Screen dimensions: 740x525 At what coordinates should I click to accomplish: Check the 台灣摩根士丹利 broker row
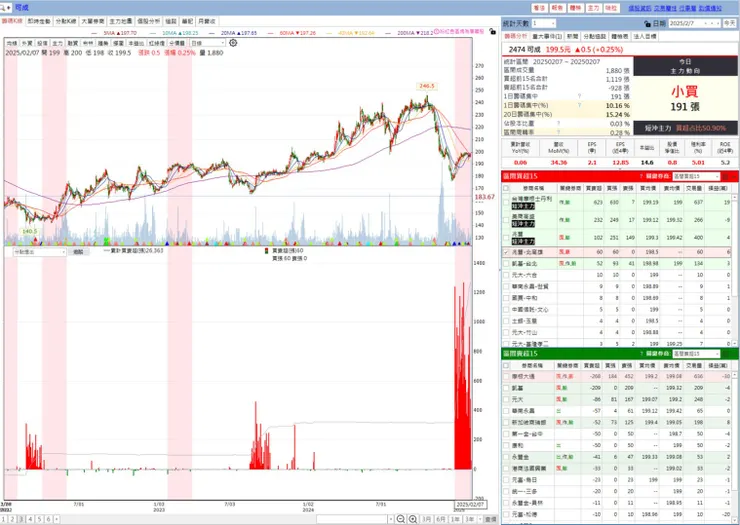tap(506, 202)
